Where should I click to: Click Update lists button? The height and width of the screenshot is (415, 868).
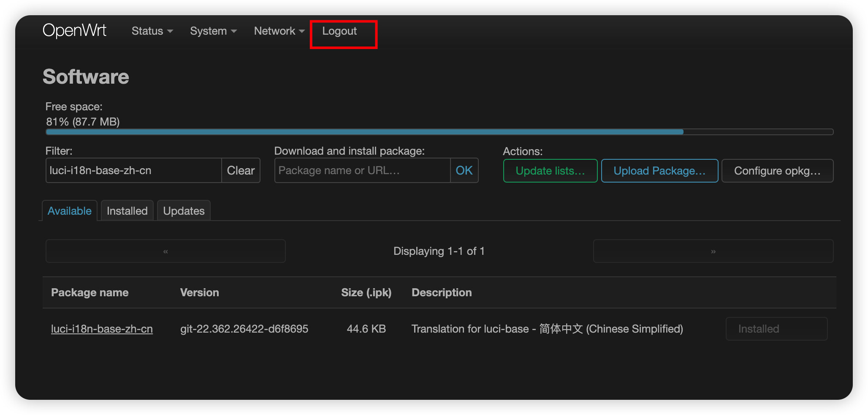(550, 171)
